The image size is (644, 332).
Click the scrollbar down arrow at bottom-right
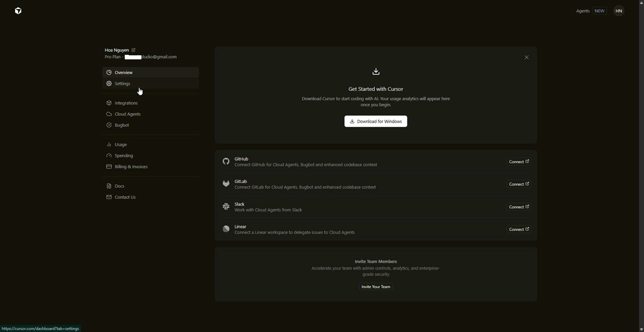[641, 329]
